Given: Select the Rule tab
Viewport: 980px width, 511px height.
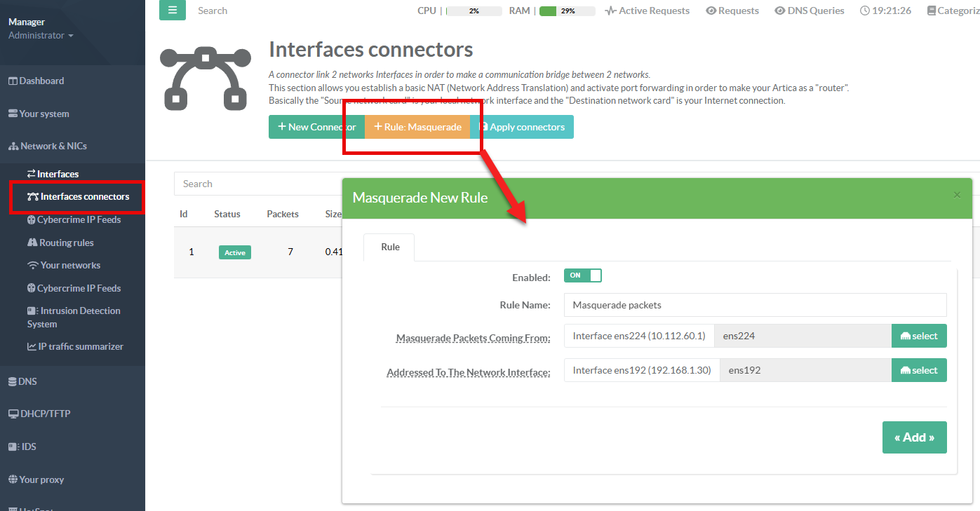Looking at the screenshot, I should click(x=390, y=247).
